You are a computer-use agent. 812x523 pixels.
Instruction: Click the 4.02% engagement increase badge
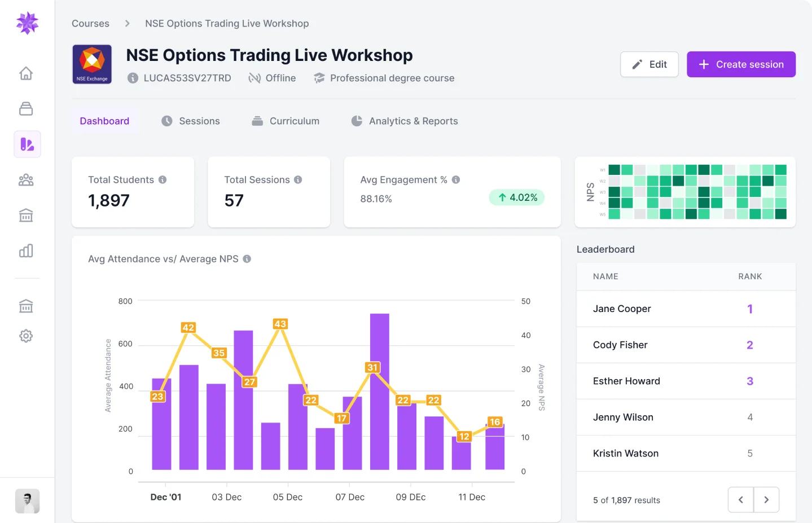tap(517, 197)
